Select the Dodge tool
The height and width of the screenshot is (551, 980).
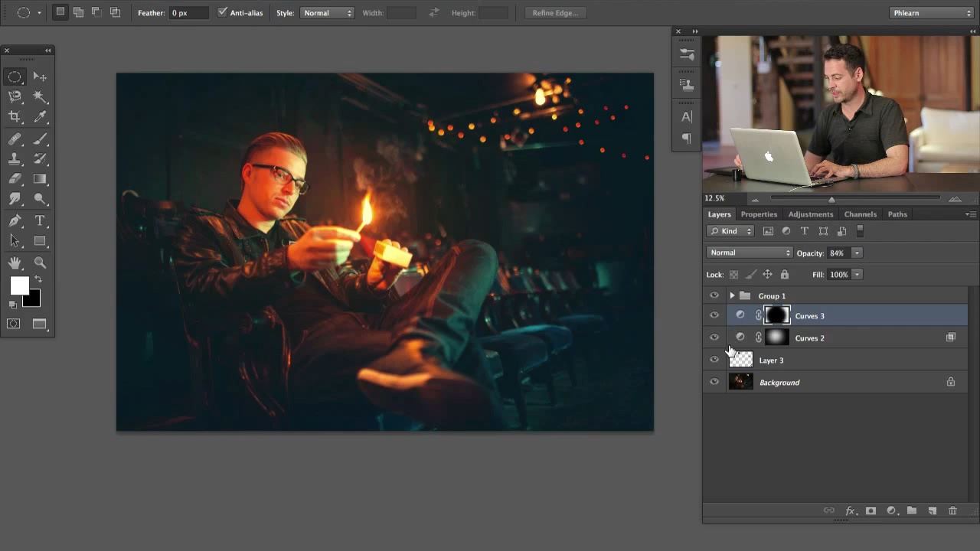tap(40, 199)
